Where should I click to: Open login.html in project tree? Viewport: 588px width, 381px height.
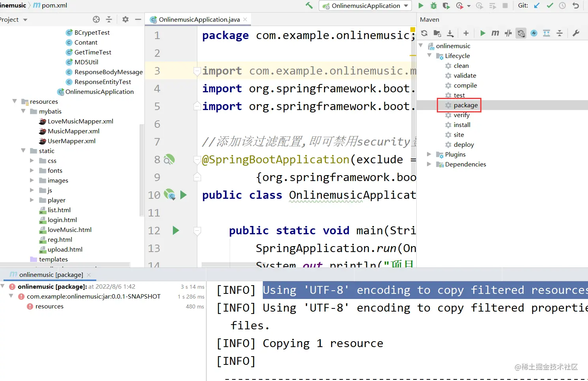click(x=62, y=220)
